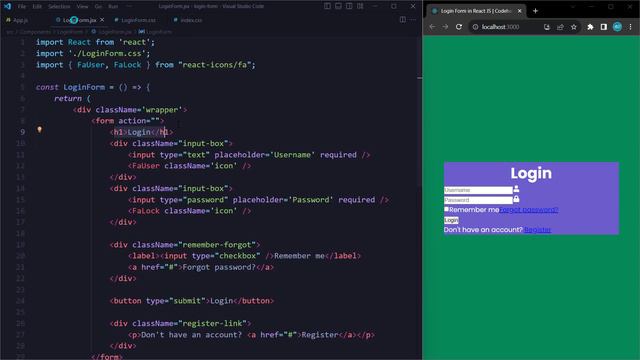This screenshot has height=360, width=640.
Task: Click the user icon beside Username
Action: pyautogui.click(x=516, y=189)
